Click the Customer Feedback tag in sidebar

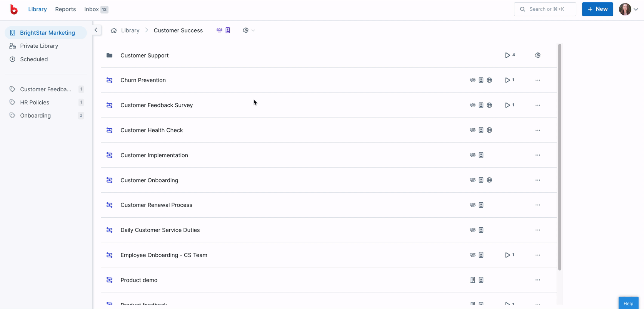click(x=45, y=89)
